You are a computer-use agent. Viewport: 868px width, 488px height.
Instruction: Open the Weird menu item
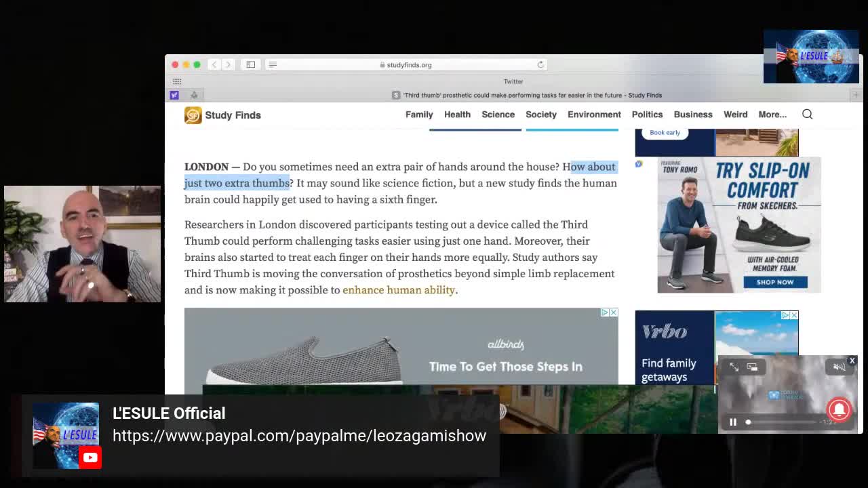coord(735,115)
